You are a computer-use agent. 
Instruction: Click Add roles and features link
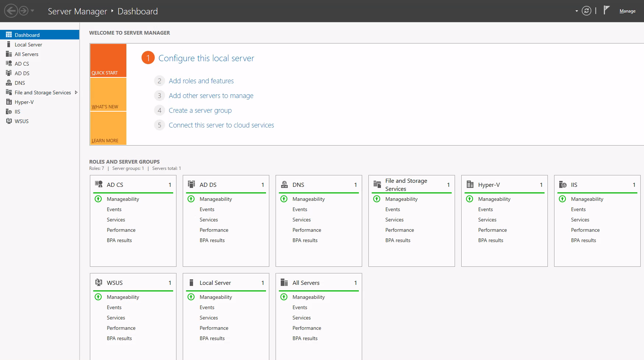tap(201, 81)
